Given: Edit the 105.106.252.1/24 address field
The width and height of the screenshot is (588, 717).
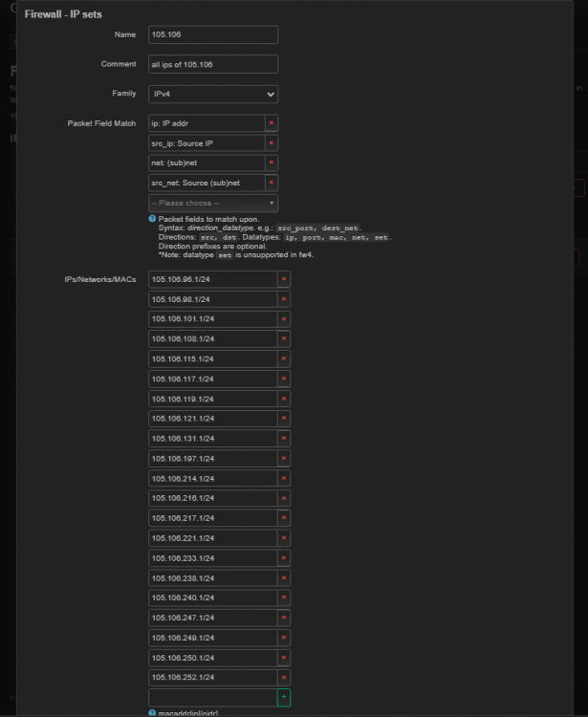Looking at the screenshot, I should click(x=212, y=677).
